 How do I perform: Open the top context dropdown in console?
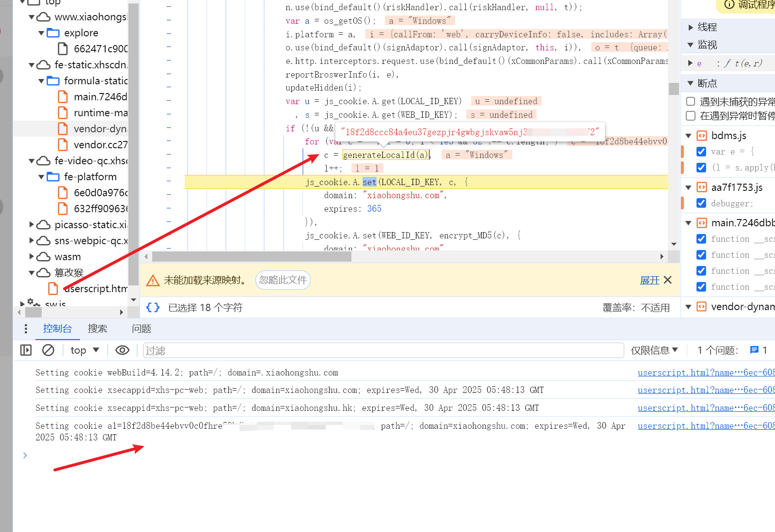coord(85,350)
